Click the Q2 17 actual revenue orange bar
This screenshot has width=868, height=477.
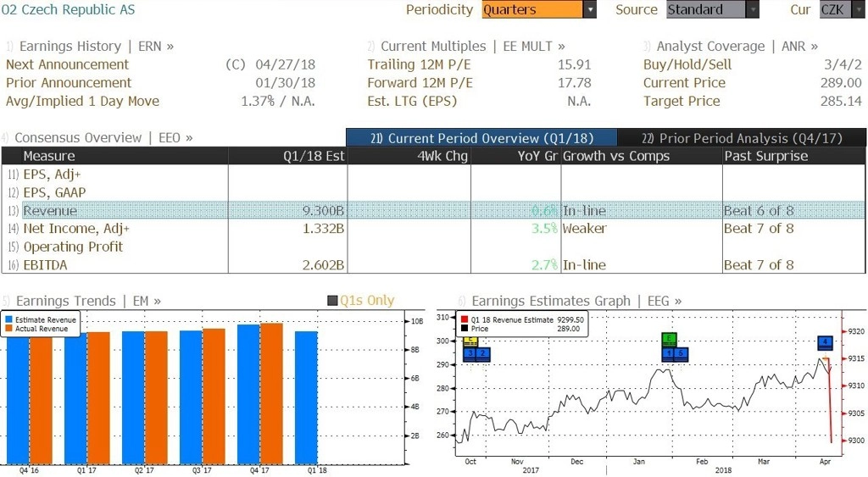click(156, 397)
